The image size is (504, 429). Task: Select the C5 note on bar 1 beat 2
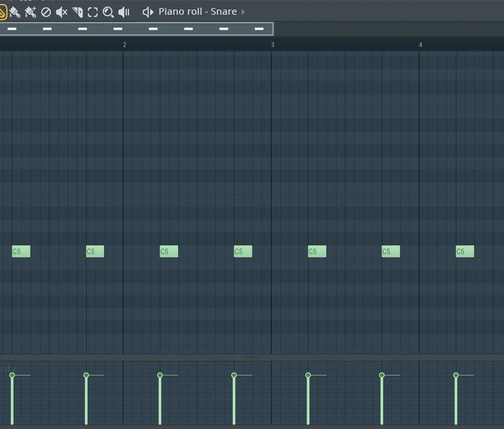21,251
